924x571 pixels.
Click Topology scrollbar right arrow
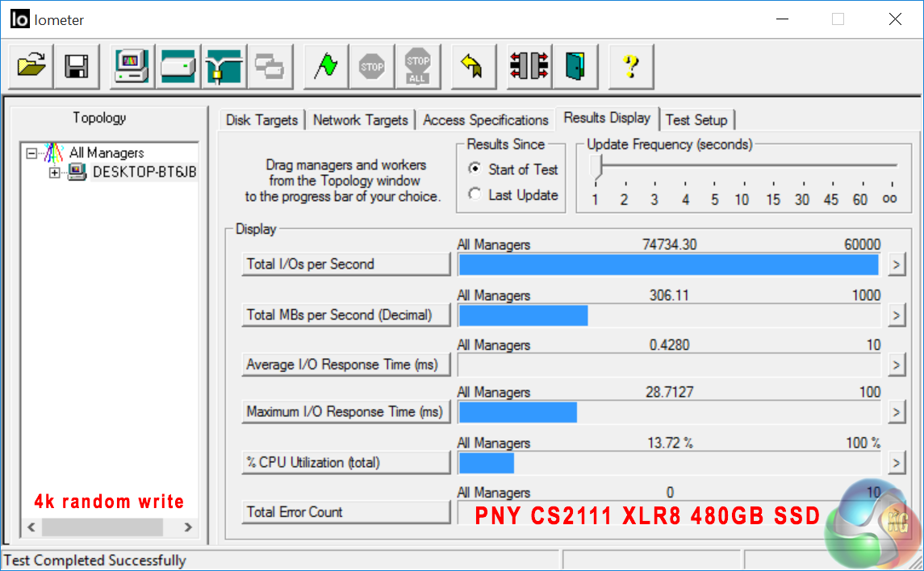pyautogui.click(x=188, y=527)
